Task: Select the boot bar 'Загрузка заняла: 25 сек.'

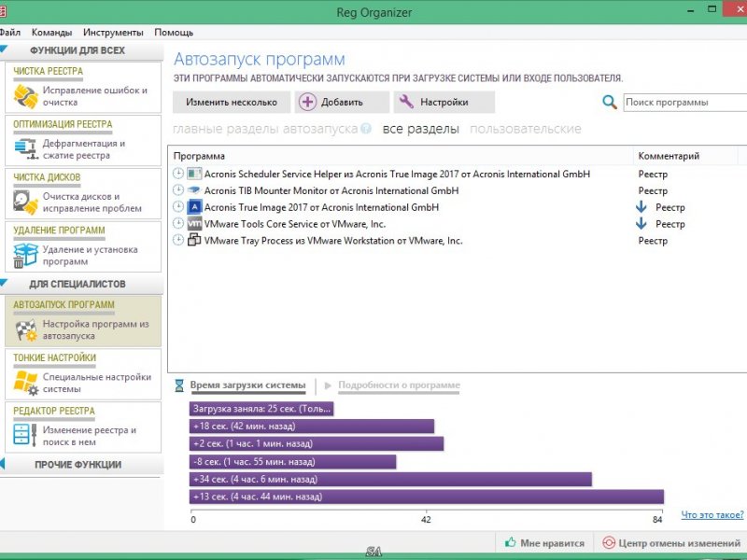Action: point(261,409)
